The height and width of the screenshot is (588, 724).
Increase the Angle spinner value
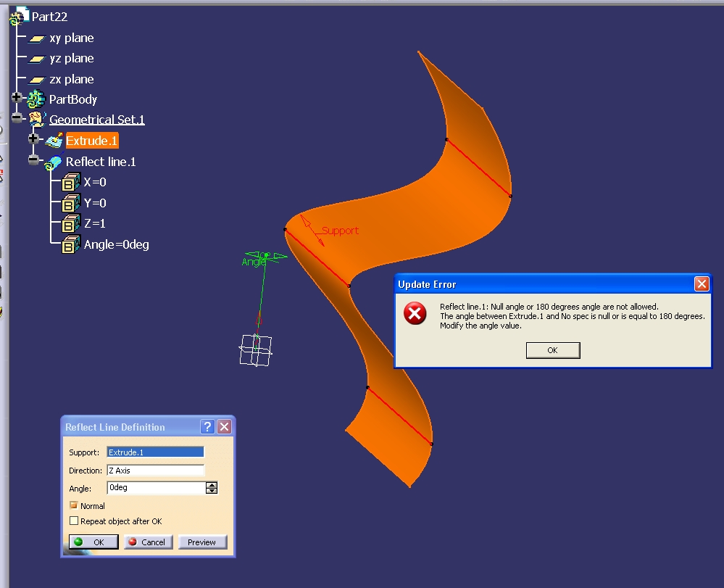[x=212, y=484]
